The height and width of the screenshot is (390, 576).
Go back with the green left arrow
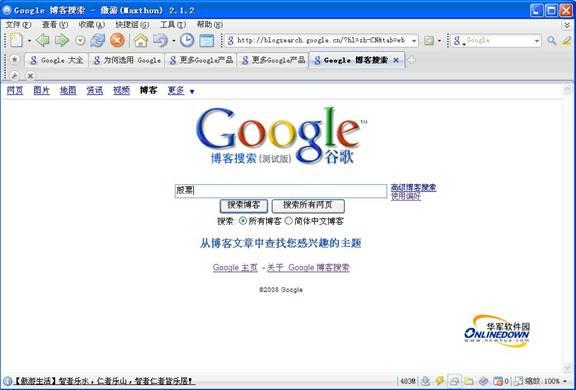coord(43,40)
